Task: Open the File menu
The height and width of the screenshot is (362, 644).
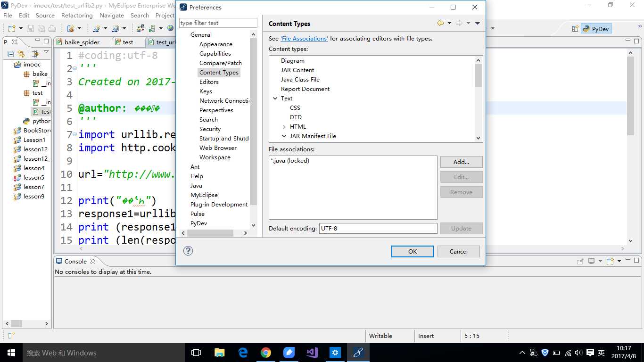Action: (8, 16)
